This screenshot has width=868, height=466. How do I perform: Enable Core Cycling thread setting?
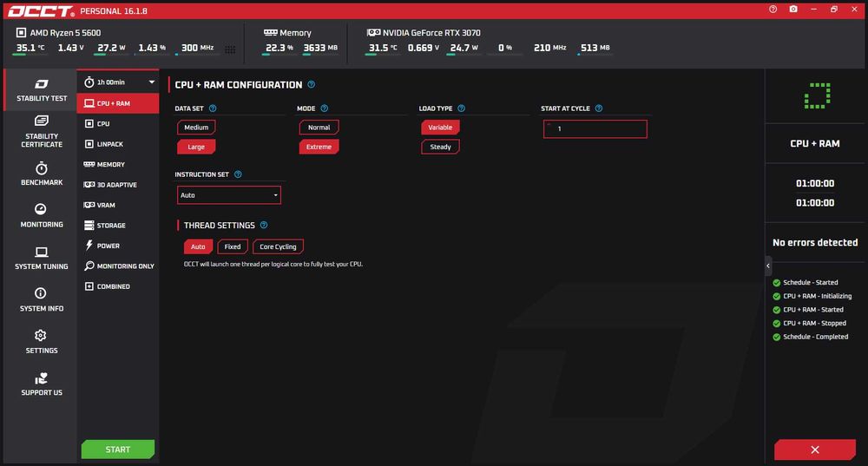pos(278,246)
